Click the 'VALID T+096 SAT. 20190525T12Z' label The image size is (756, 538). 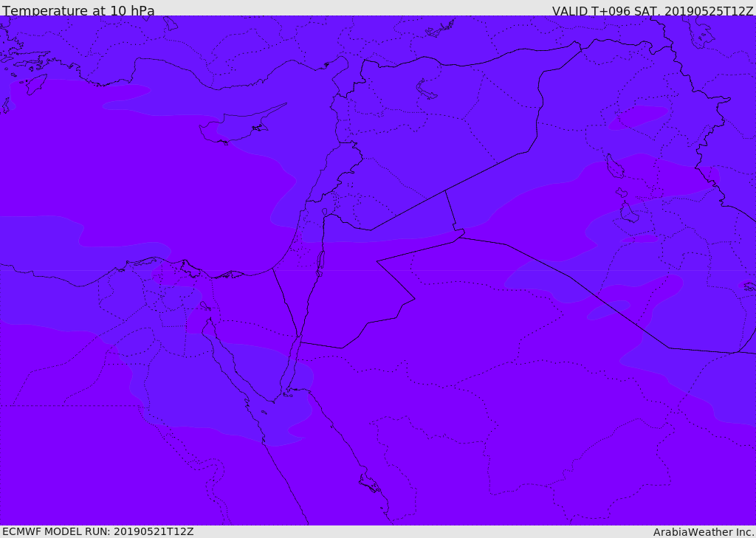653,11
